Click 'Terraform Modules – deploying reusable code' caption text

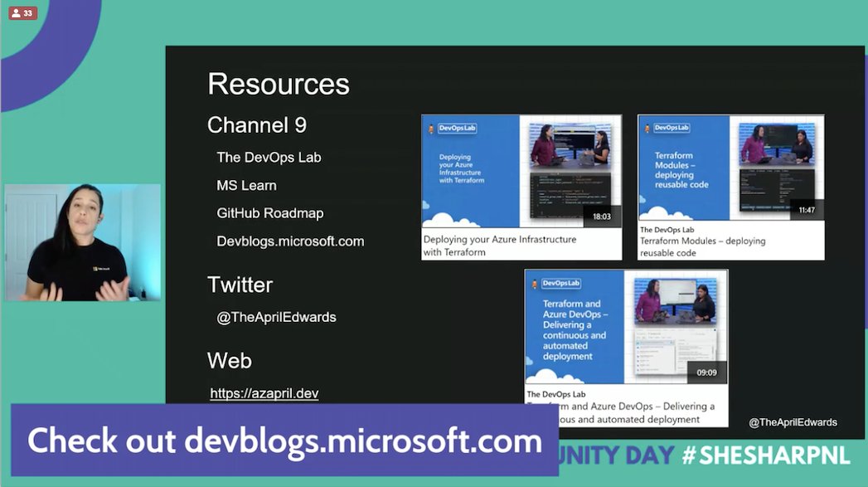tap(702, 247)
